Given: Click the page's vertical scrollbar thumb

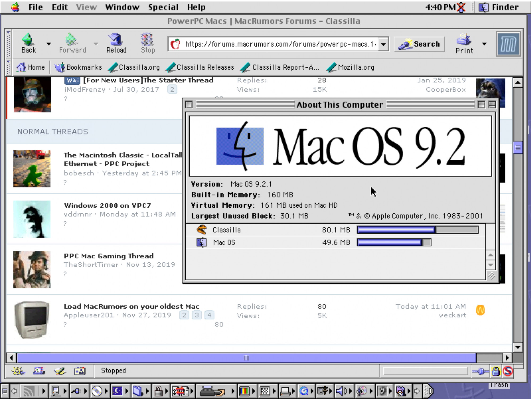Looking at the screenshot, I should (518, 147).
